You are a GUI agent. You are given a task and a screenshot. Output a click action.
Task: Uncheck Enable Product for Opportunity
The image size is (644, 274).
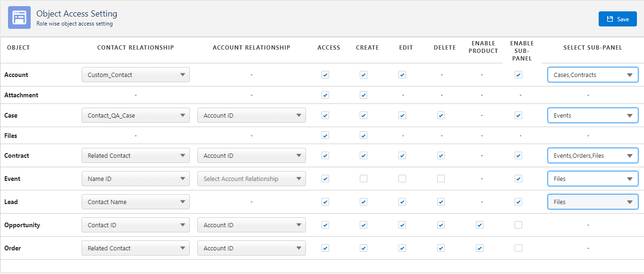coord(480,225)
